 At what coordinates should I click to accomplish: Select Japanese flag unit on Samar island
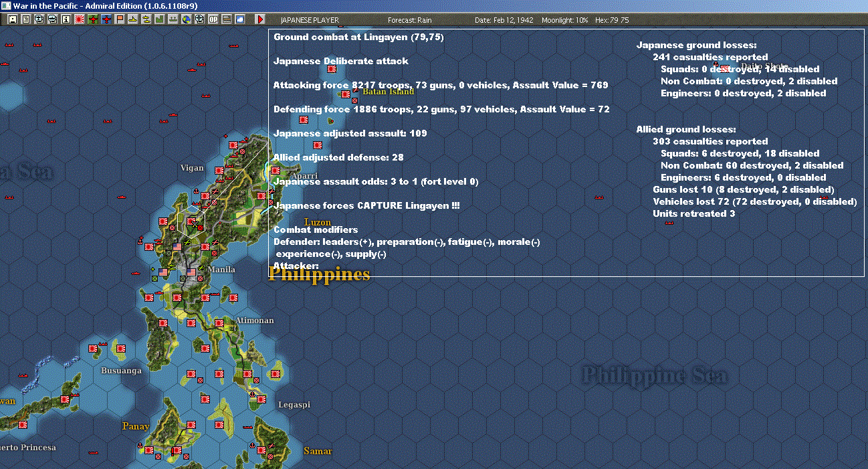click(x=261, y=450)
